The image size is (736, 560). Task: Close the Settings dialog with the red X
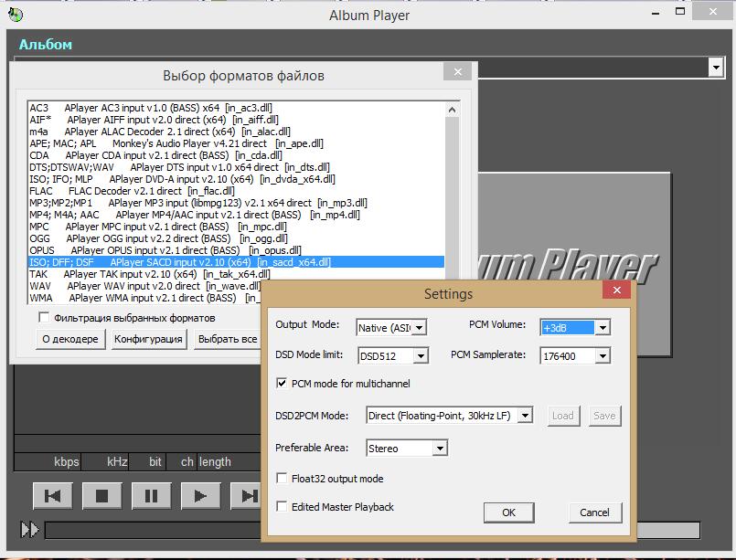[x=616, y=291]
